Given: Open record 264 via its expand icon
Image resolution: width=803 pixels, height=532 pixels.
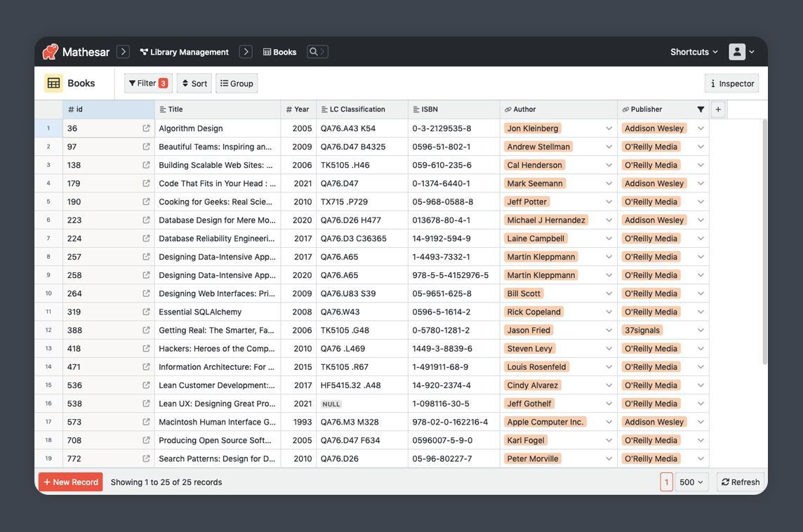Looking at the screenshot, I should (x=147, y=293).
